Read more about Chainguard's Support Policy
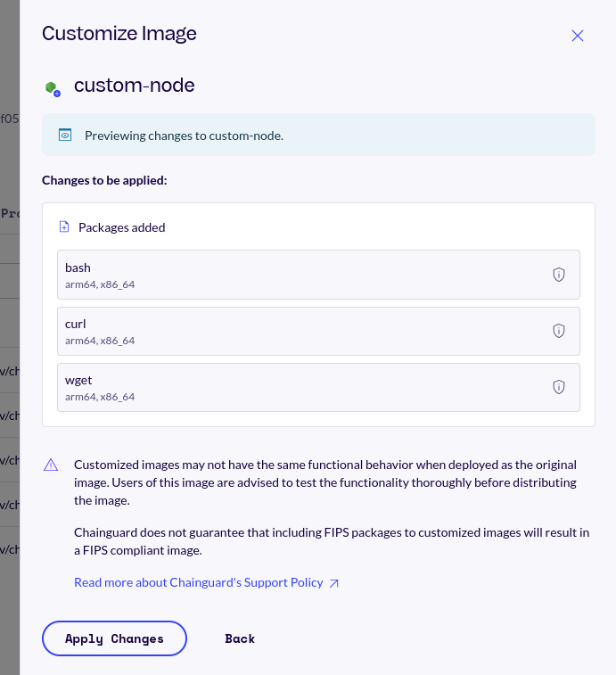The width and height of the screenshot is (616, 675). [198, 582]
